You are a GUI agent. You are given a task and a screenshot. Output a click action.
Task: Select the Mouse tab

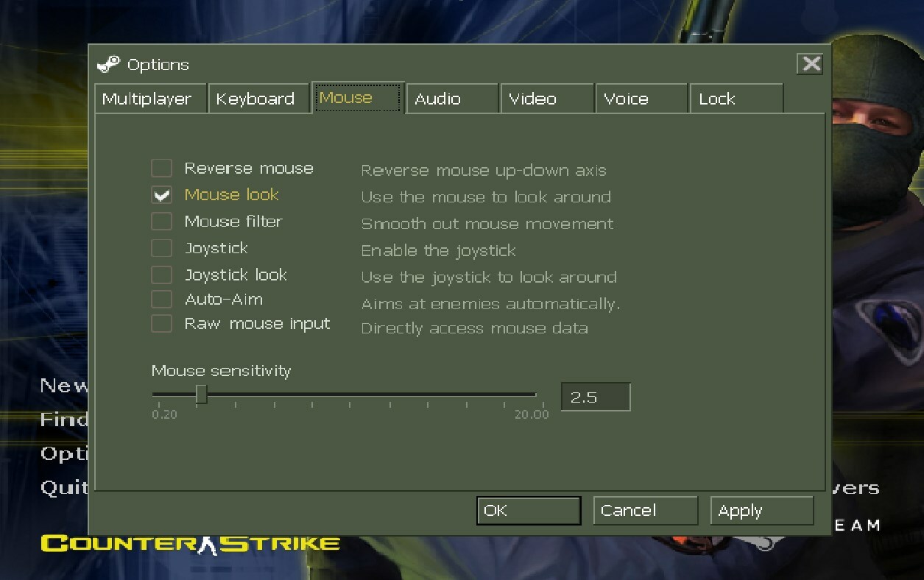(358, 97)
